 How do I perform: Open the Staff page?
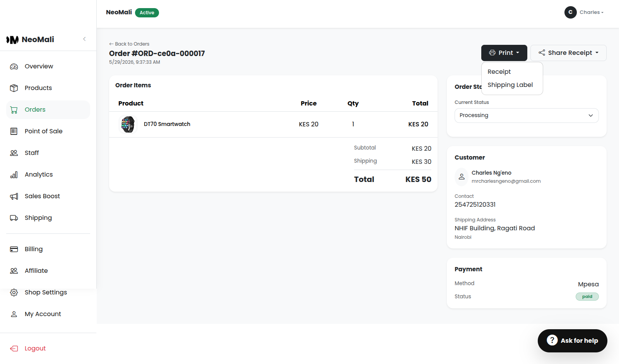pyautogui.click(x=48, y=153)
